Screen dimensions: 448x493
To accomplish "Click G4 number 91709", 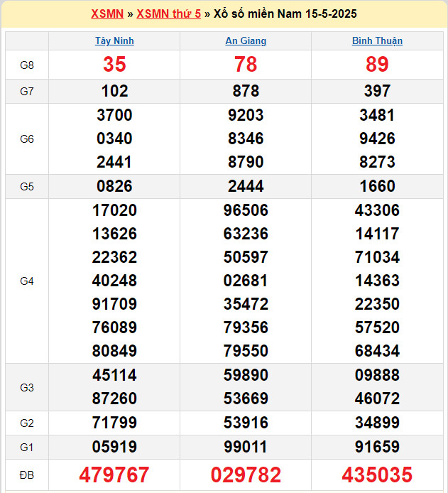I will tap(114, 304).
